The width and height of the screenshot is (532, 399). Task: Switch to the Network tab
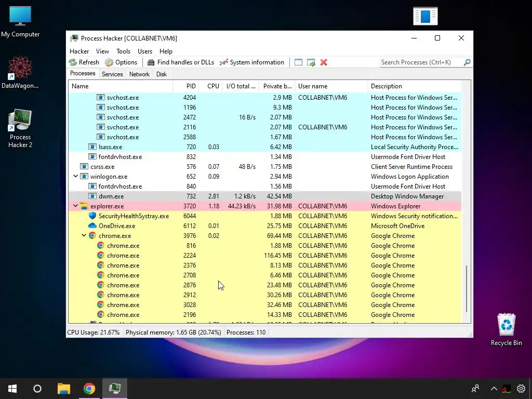(x=139, y=74)
